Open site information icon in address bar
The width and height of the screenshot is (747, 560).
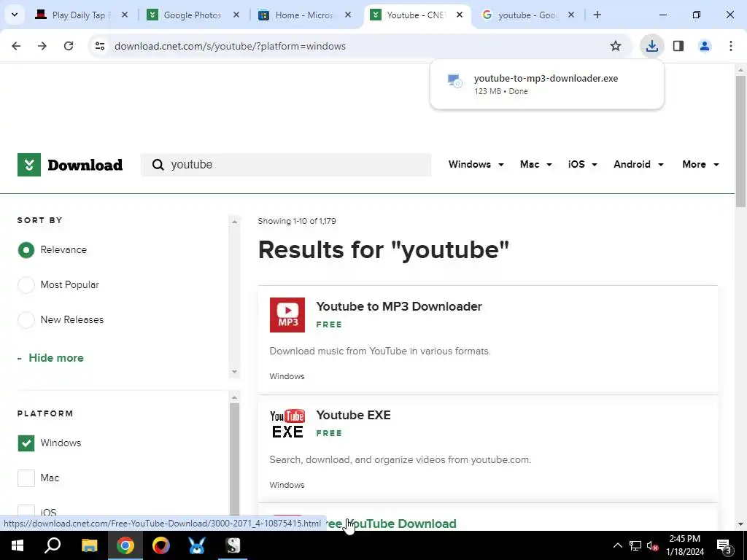pyautogui.click(x=100, y=46)
